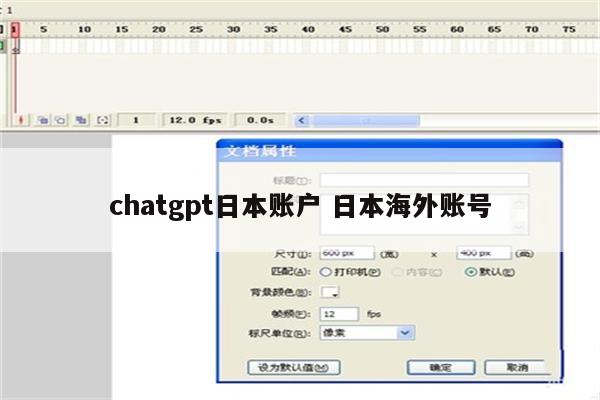Open the 背景颜色 background color picker
This screenshot has width=600, height=400.
[x=329, y=292]
